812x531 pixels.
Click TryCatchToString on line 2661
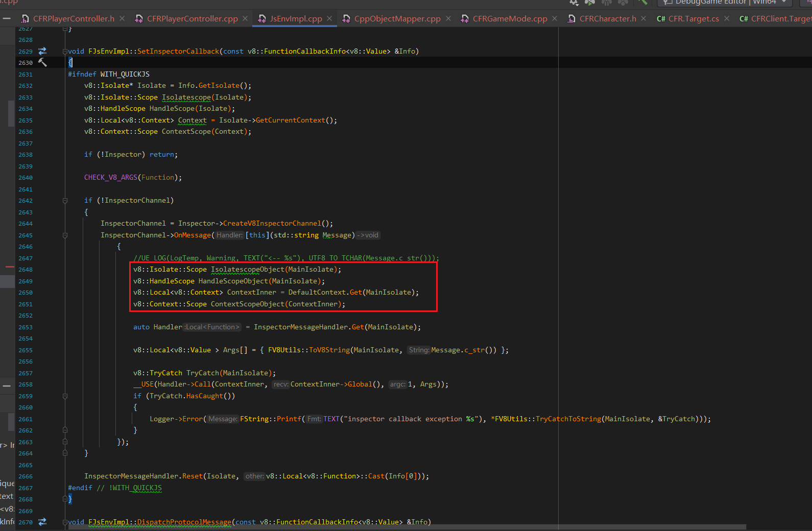coord(568,419)
